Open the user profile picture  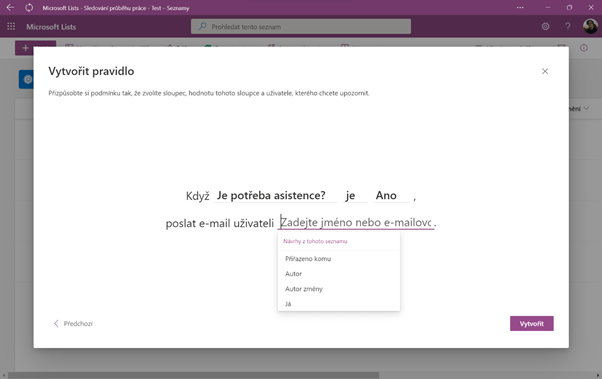590,26
